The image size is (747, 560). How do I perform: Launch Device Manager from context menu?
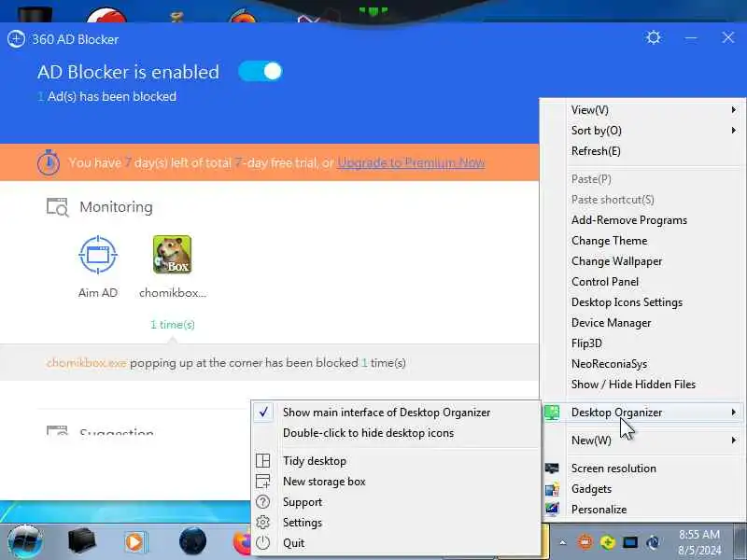click(611, 322)
